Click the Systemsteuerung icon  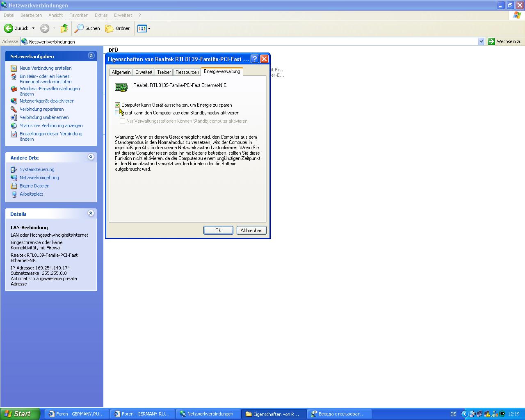(x=14, y=169)
